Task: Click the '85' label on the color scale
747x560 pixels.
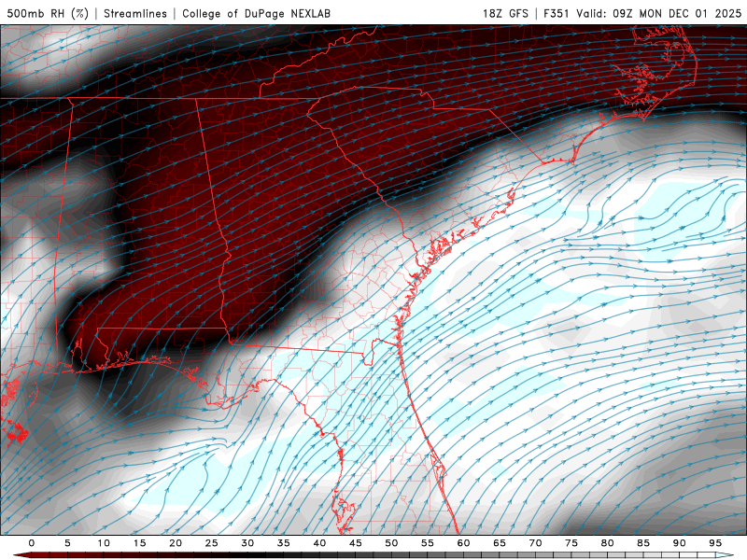Action: pos(643,543)
